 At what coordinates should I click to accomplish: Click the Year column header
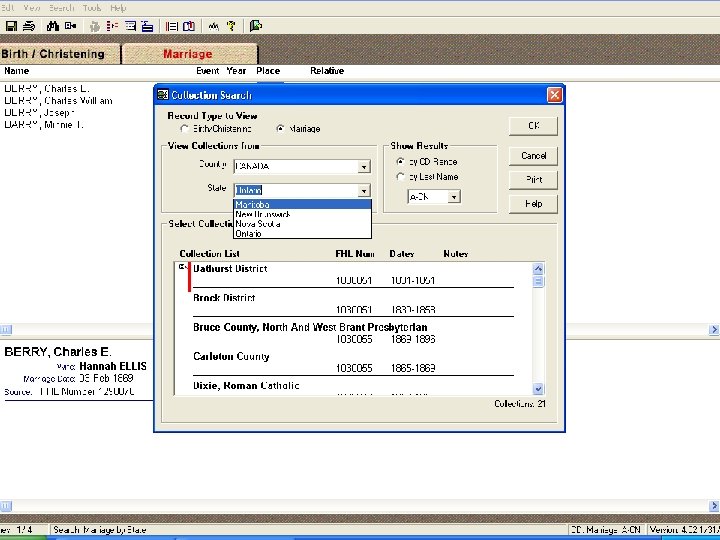[x=236, y=71]
